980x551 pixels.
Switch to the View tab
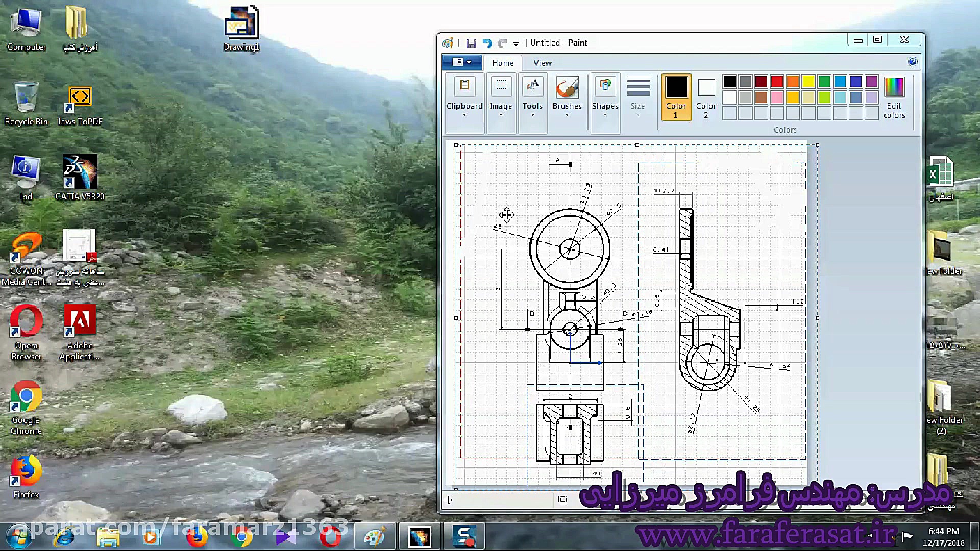pos(542,63)
